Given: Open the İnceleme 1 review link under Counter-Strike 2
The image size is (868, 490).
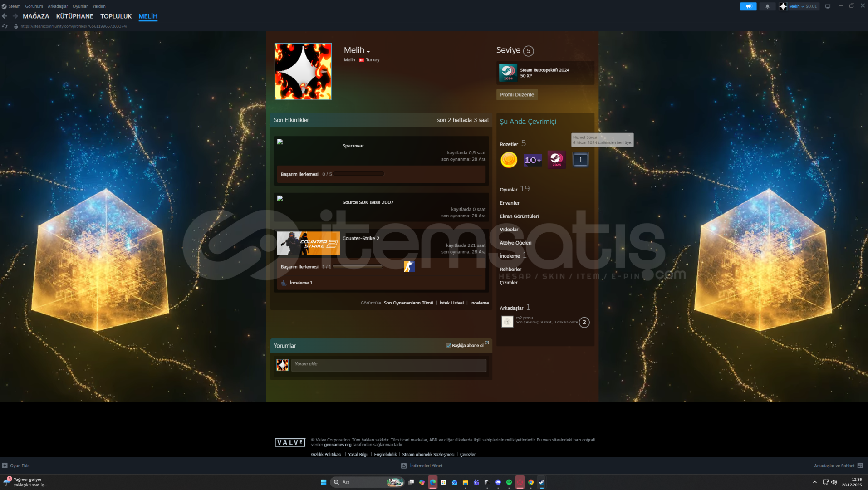Looking at the screenshot, I should pyautogui.click(x=301, y=283).
